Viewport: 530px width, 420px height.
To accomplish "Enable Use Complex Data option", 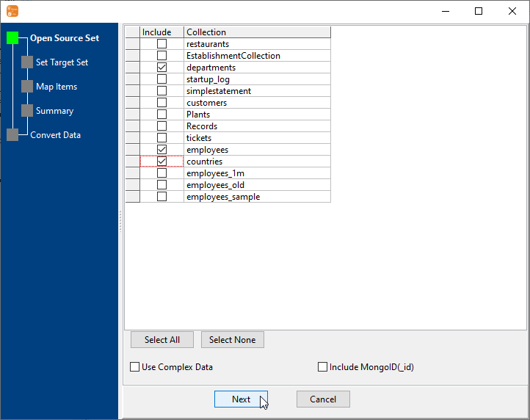I will (135, 367).
